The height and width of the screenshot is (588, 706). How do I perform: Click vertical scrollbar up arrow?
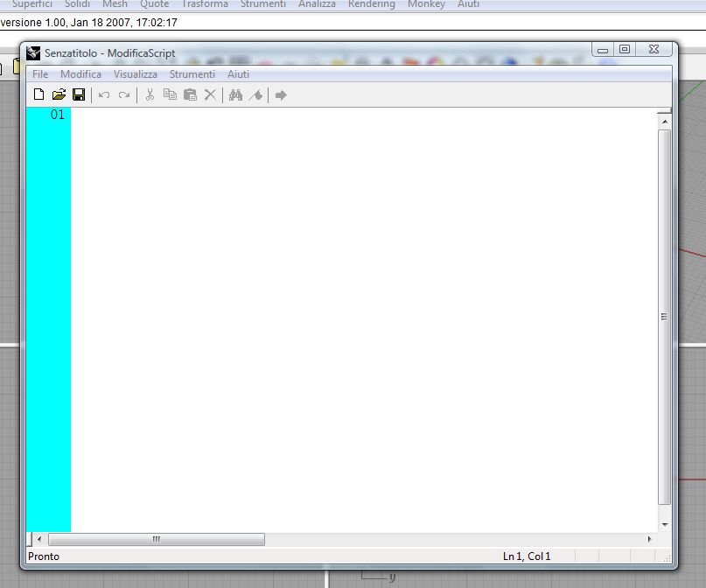665,122
